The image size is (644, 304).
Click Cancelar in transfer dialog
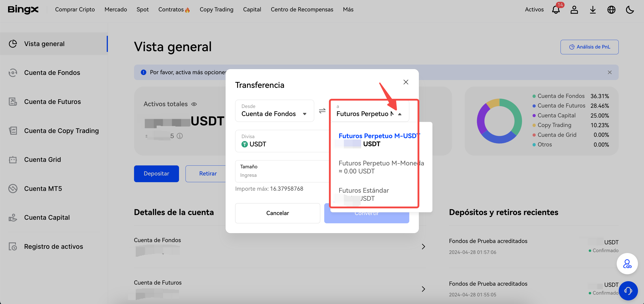[x=277, y=213]
